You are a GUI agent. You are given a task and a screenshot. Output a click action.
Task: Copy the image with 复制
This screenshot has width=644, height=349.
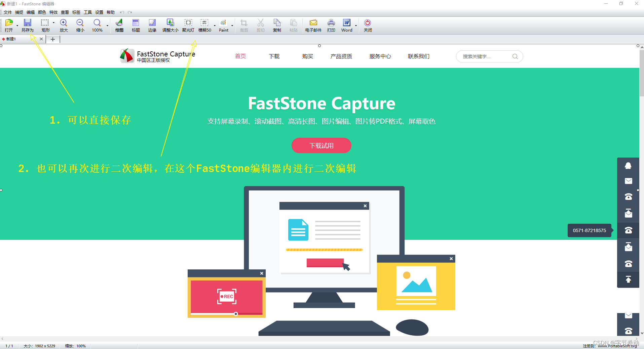(277, 26)
